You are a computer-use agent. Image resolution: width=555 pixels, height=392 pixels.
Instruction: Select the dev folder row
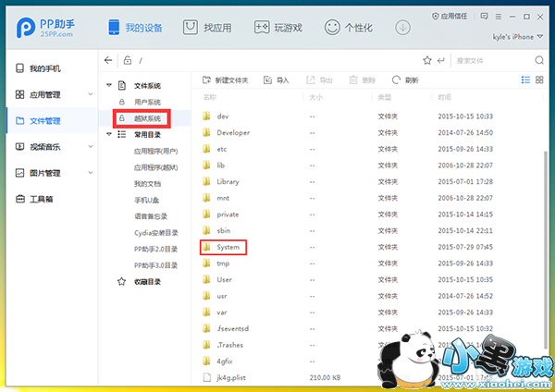(366, 116)
